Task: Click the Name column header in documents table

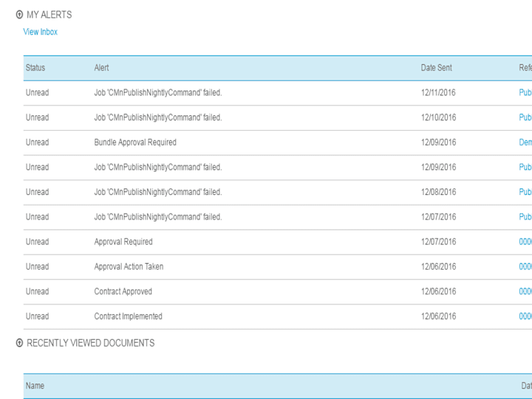Action: pos(35,386)
